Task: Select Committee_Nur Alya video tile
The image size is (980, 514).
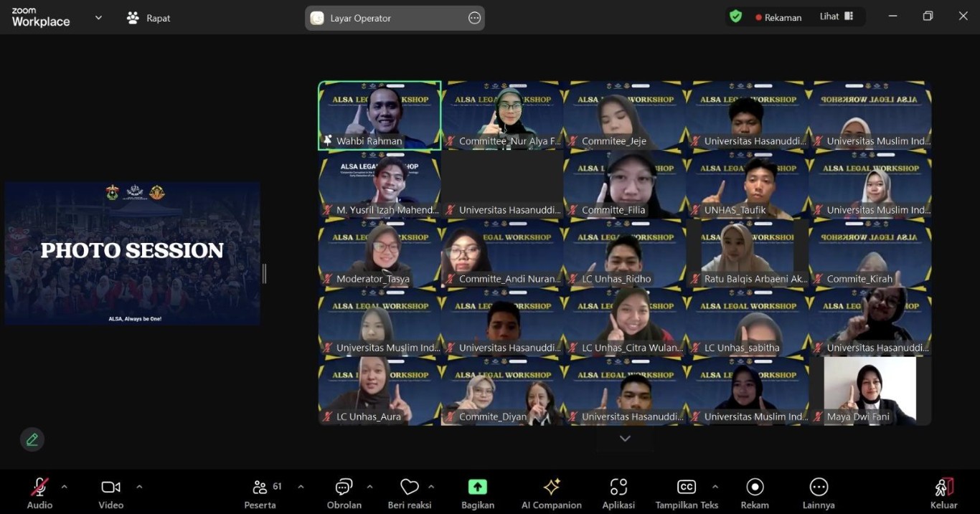Action: [x=502, y=115]
